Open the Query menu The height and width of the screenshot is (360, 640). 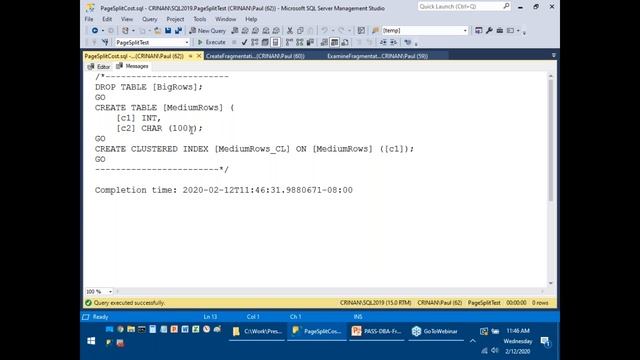tap(149, 19)
